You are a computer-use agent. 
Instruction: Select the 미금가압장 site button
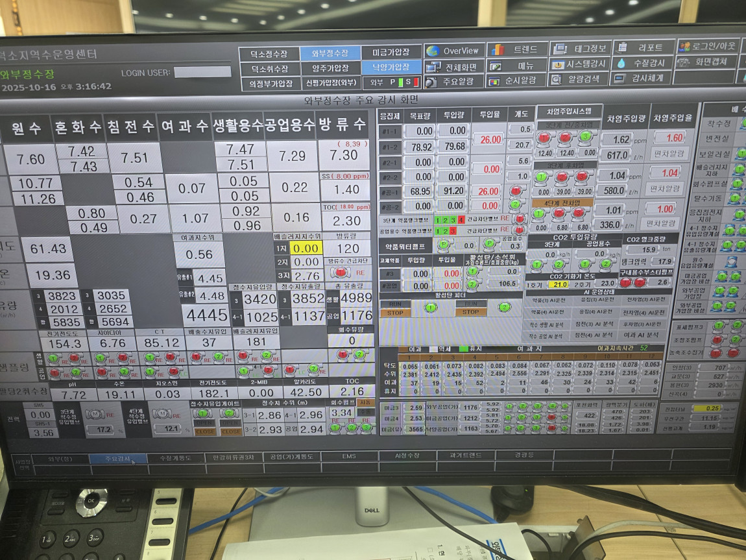[391, 52]
